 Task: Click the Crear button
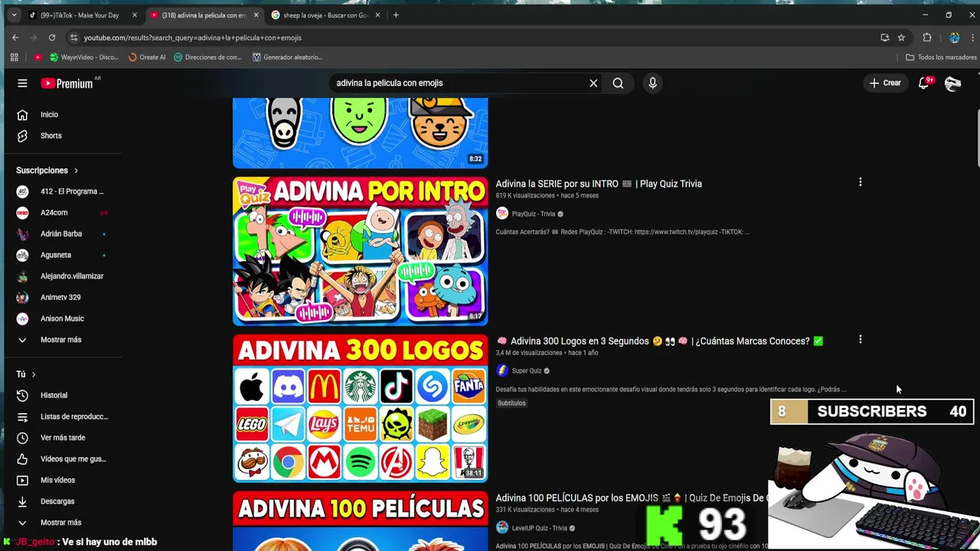(x=885, y=83)
